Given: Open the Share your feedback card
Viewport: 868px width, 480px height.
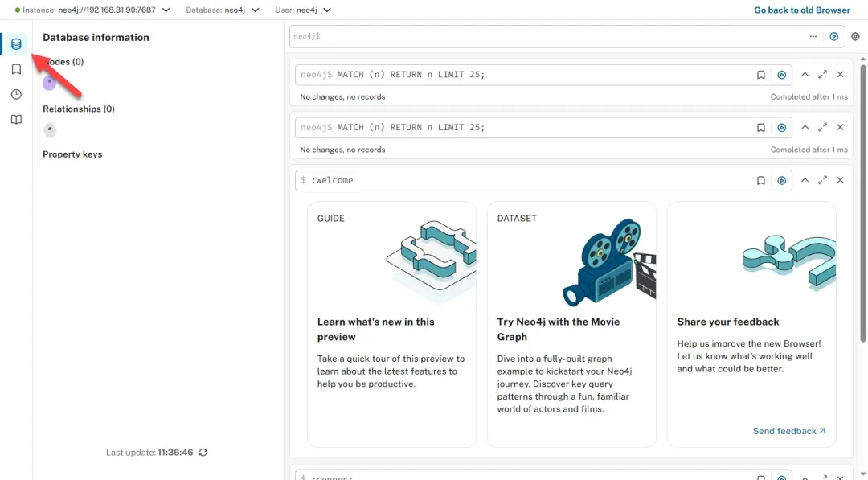Looking at the screenshot, I should pos(751,325).
